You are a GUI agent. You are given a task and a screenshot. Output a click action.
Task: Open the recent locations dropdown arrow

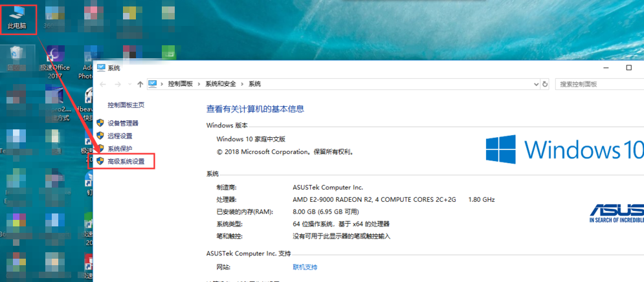(130, 84)
